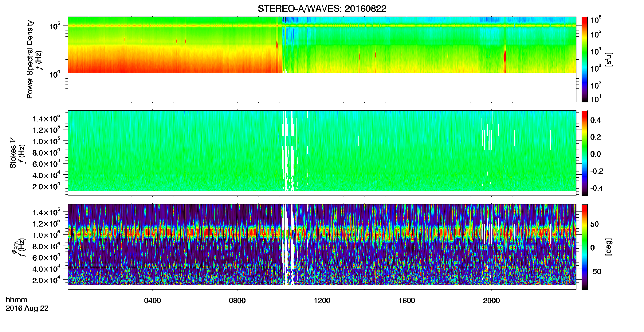The image size is (644, 332).
Task: Select the "10^2" tick on the sfu colorbar
Action: pos(596,85)
